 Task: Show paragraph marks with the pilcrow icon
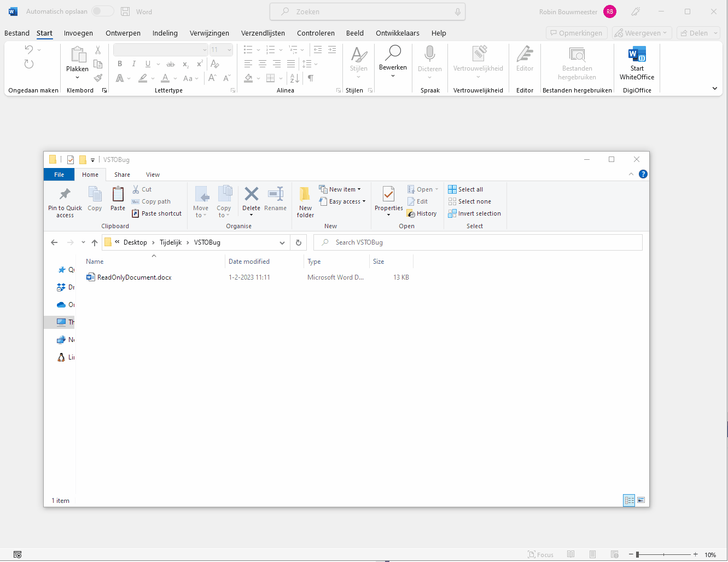tap(310, 78)
